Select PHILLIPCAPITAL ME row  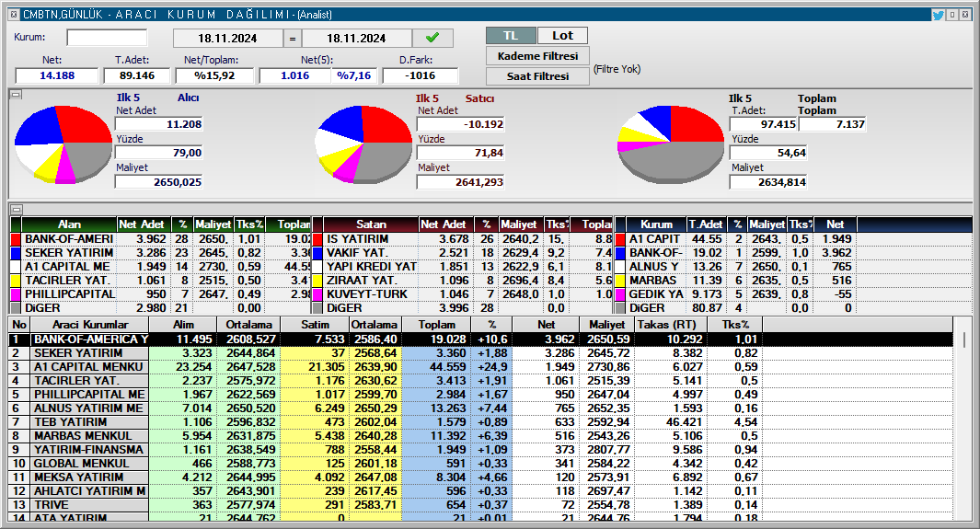[480, 394]
